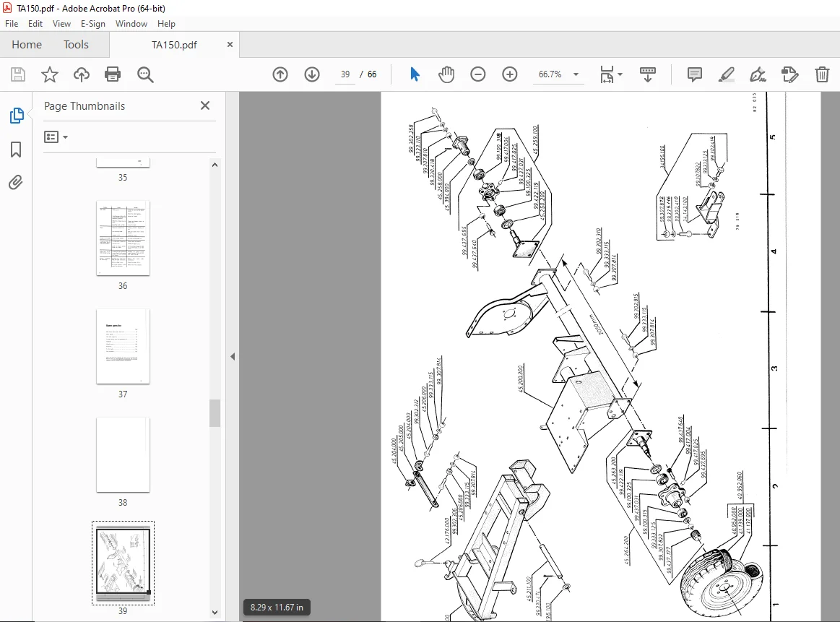Open the Help menu

[x=166, y=24]
